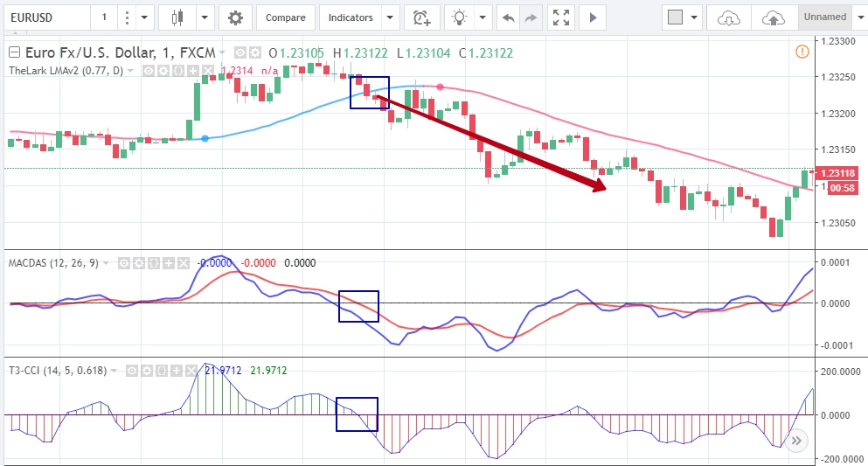The height and width of the screenshot is (466, 868).
Task: Hide T3-CCI indicator with eye icon
Action: coord(132,370)
